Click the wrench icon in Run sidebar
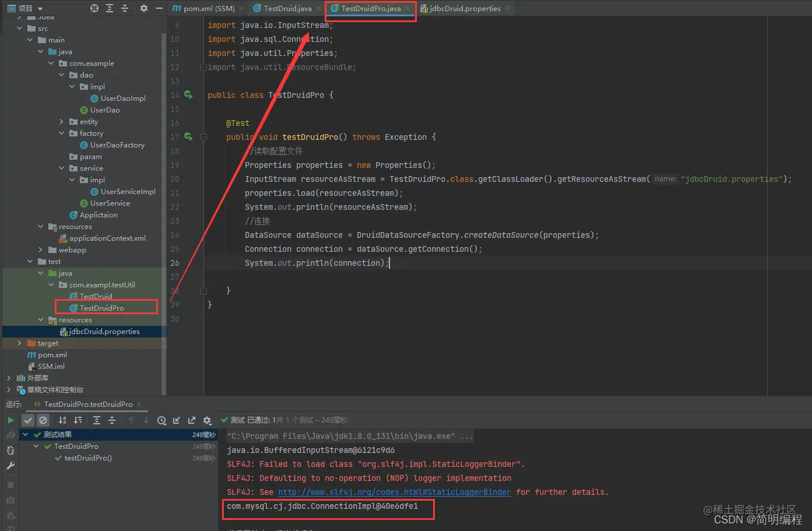Viewport: 812px width, 531px height. (x=10, y=466)
